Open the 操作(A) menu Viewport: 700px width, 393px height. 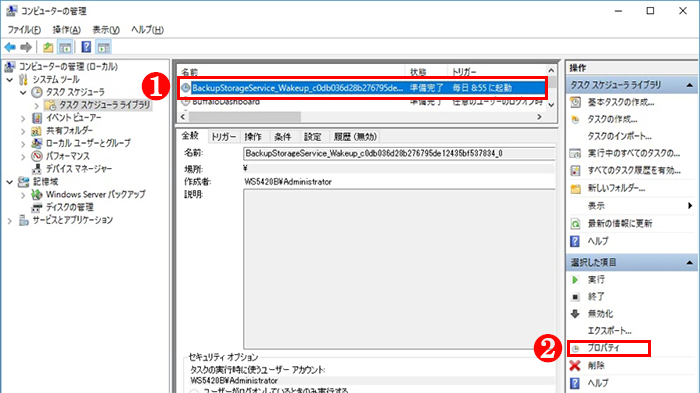tap(67, 30)
